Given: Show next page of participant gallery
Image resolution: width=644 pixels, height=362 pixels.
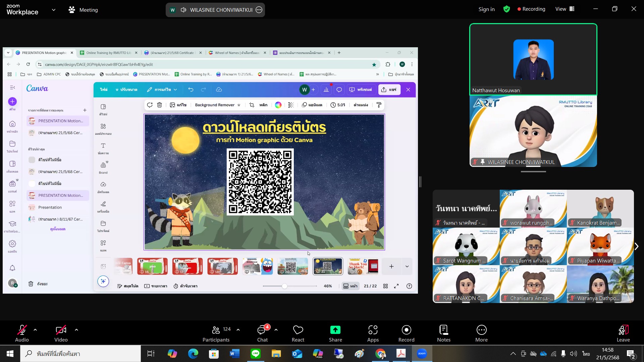Looking at the screenshot, I should (636, 246).
